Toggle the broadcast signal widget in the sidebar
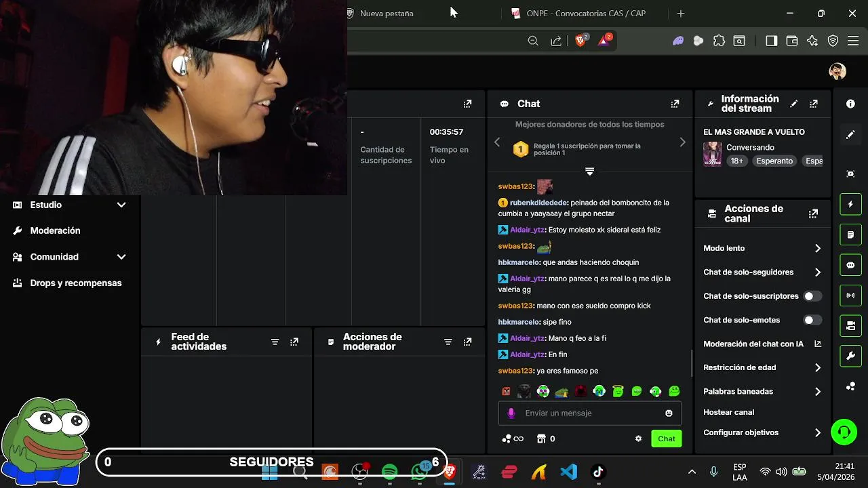Screen dimensions: 868x488 click(x=850, y=296)
